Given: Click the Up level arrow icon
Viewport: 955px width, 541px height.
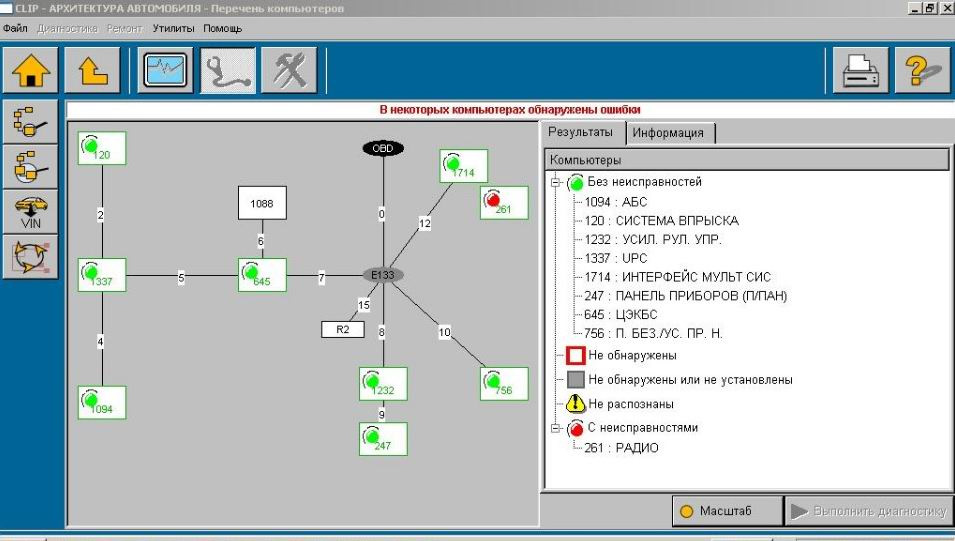Looking at the screenshot, I should tap(92, 71).
